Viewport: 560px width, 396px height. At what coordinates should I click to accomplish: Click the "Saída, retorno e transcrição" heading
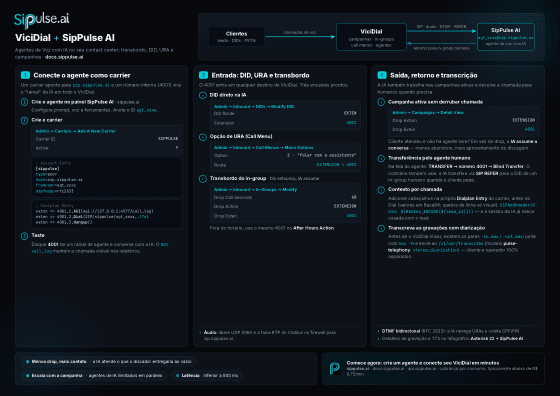point(434,75)
